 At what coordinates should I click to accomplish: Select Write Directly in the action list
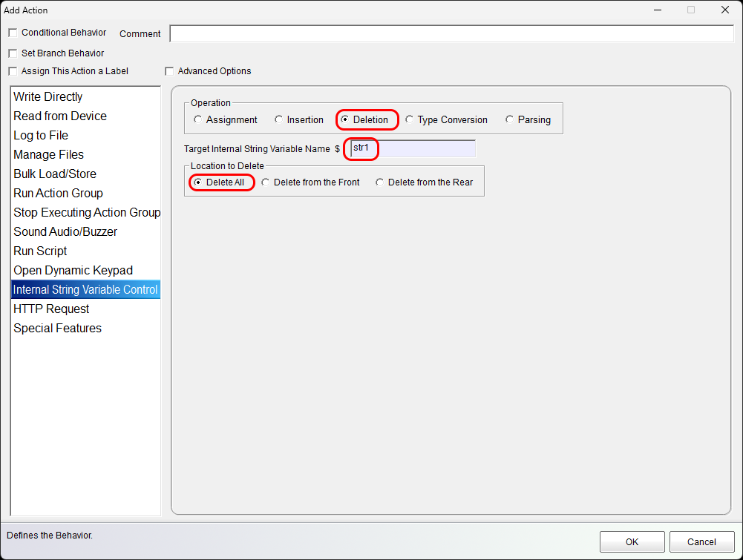click(48, 96)
